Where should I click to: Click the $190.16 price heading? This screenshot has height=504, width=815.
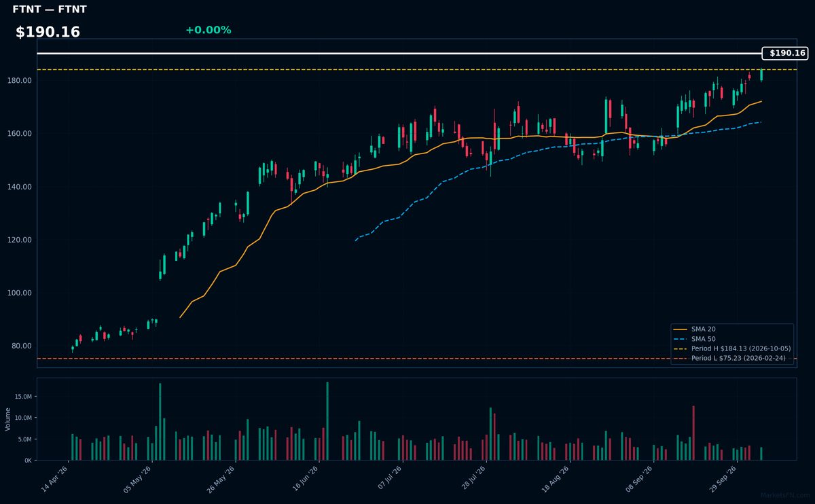[x=48, y=32]
